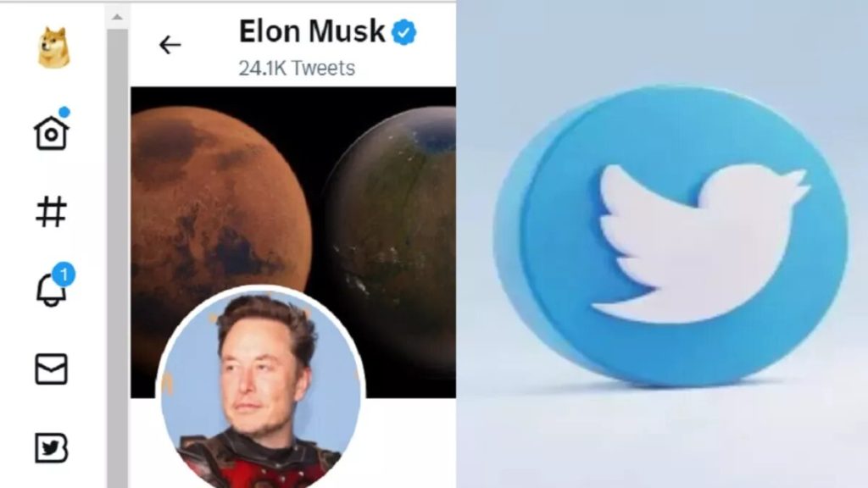This screenshot has height=488, width=868.
Task: Open Notifications bell icon
Action: click(x=51, y=290)
